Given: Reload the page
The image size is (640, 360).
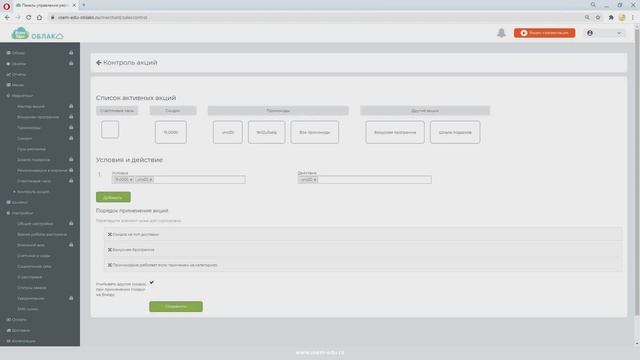Looking at the screenshot, I should coord(29,18).
